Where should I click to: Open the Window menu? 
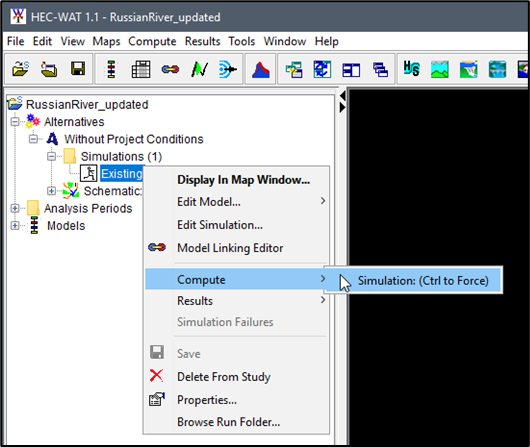(x=285, y=41)
